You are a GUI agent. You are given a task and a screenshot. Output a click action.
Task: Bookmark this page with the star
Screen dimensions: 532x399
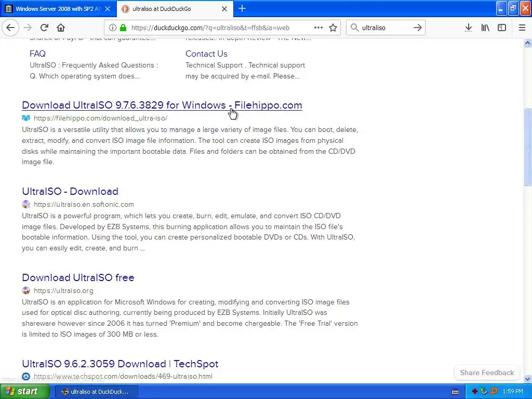pyautogui.click(x=333, y=28)
